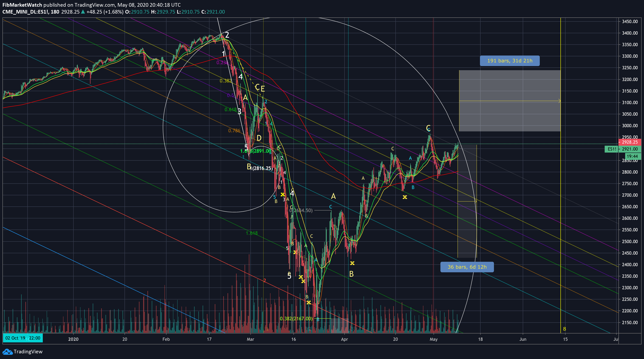
Task: Click the 'Feb' label on time axis
Action: 166,339
